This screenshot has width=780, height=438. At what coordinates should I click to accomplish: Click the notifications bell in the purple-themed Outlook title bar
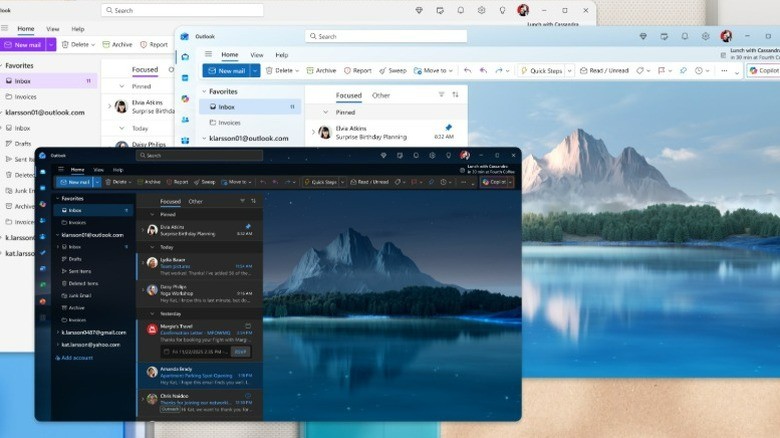[x=461, y=10]
